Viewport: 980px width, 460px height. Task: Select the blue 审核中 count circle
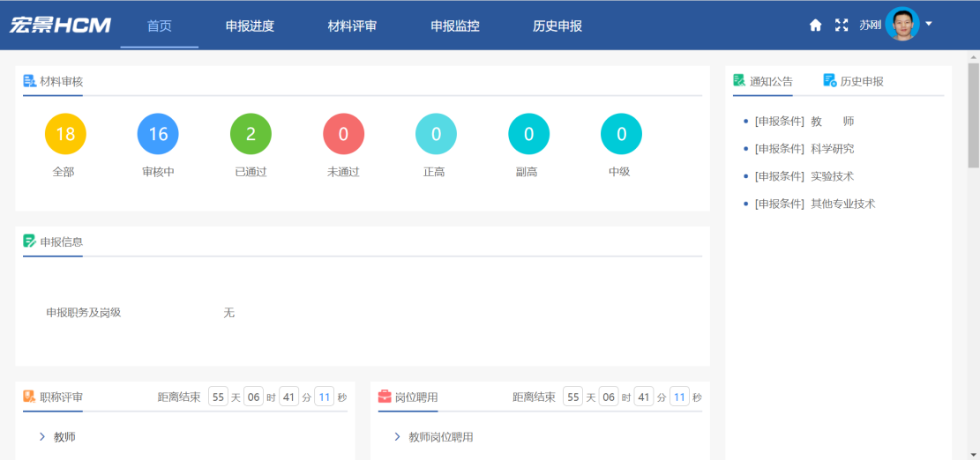click(x=158, y=134)
